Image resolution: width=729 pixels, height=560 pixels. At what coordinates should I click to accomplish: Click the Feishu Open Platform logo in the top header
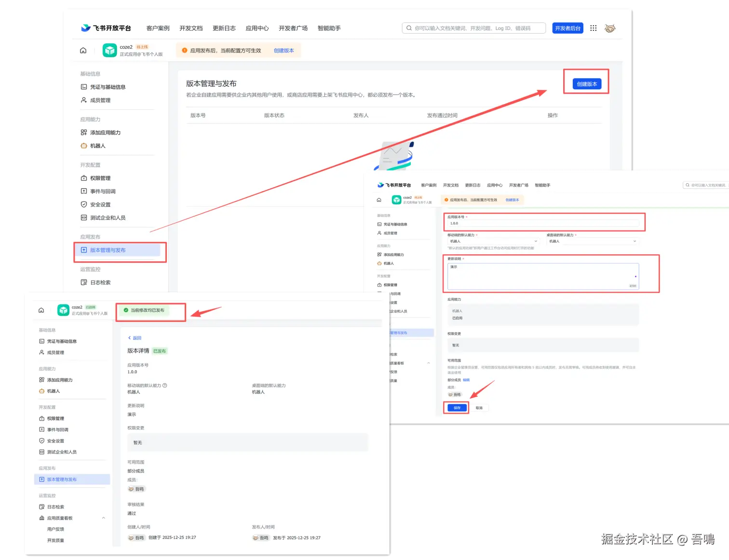point(106,28)
